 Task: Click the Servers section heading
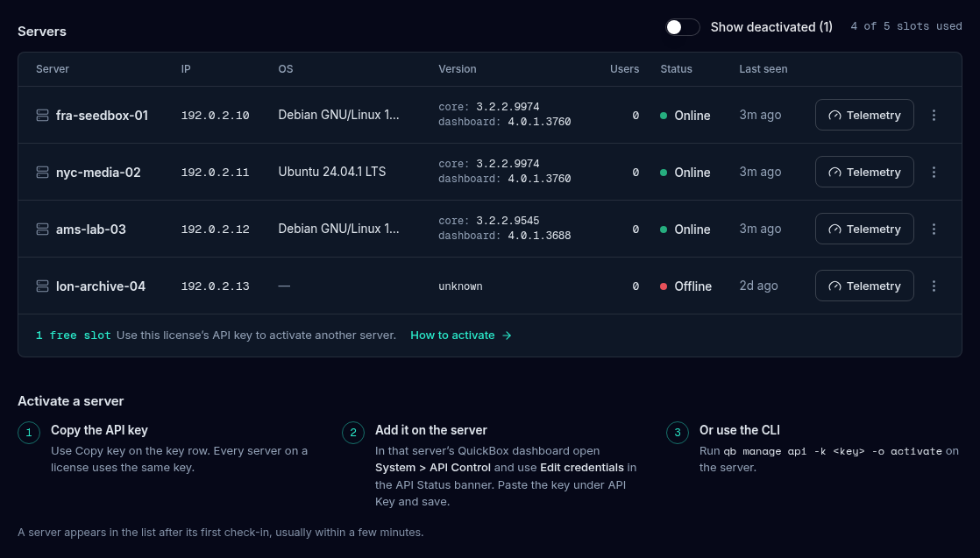(x=42, y=32)
